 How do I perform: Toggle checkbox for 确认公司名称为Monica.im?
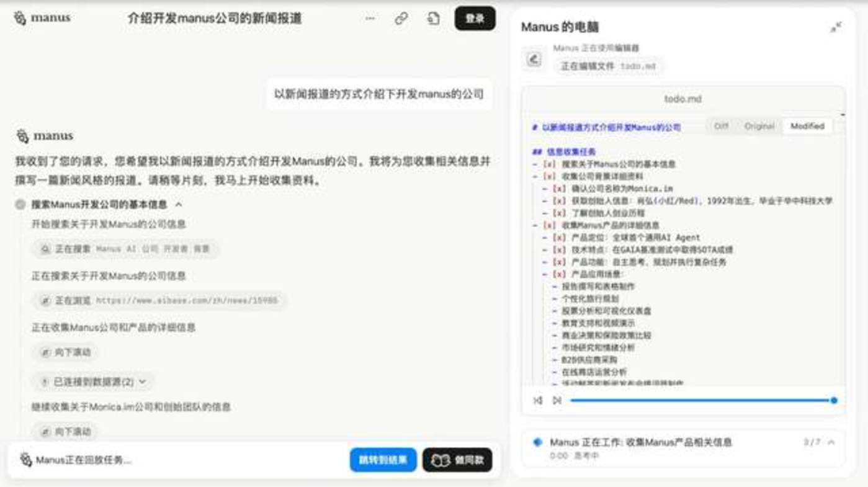[559, 189]
